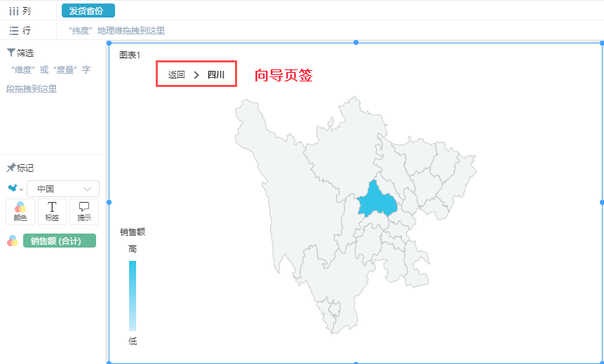This screenshot has width=604, height=364.
Task: Click the breadcrumb chevron arrow
Action: [196, 75]
